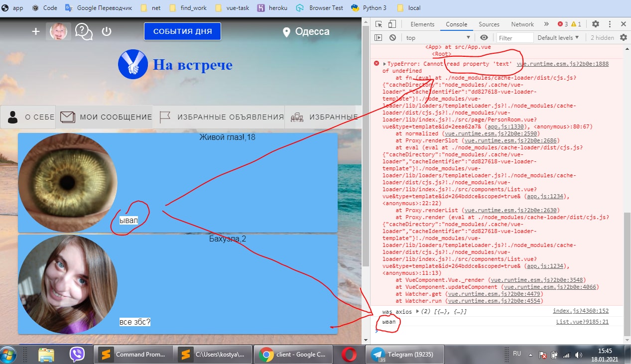Expand the more DevTools tabs chevron
This screenshot has height=364, width=631.
coord(546,24)
